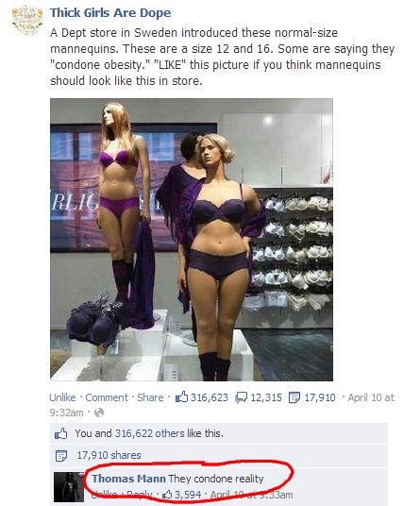The image size is (420, 506).
Task: Click the Share link under the post
Action: 150,397
